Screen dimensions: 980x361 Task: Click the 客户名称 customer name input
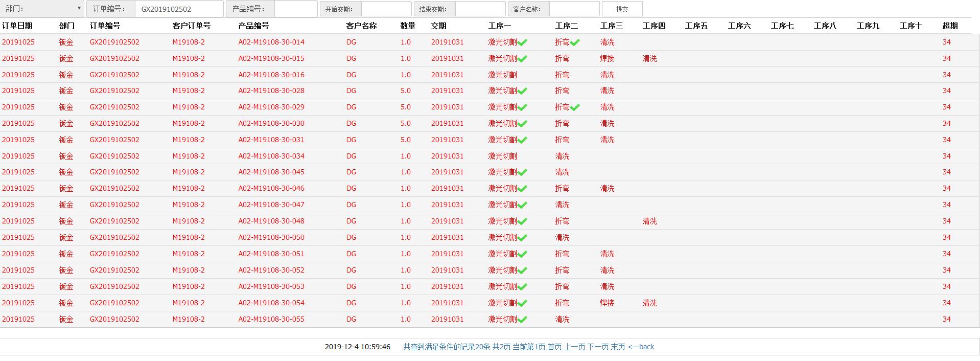(574, 9)
